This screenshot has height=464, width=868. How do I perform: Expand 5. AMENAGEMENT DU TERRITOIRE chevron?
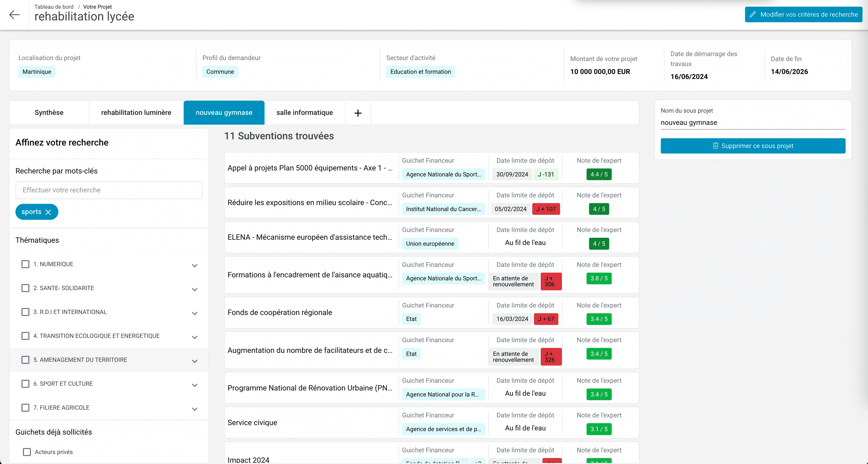(x=194, y=361)
